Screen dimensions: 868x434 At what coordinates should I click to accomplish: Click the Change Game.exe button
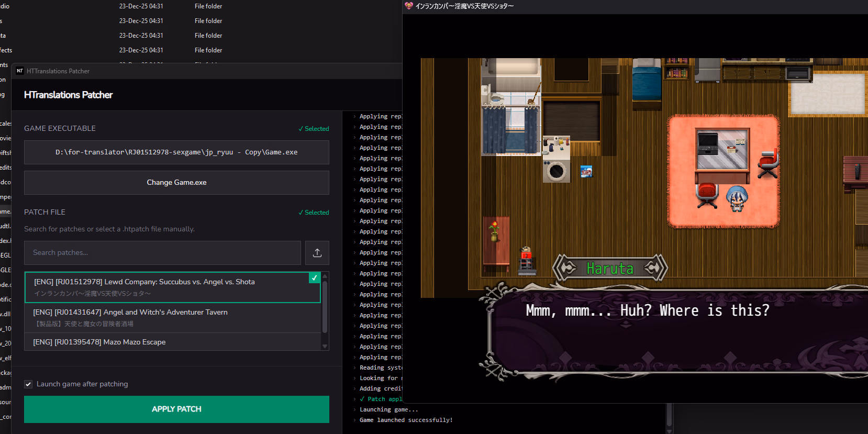pos(176,183)
